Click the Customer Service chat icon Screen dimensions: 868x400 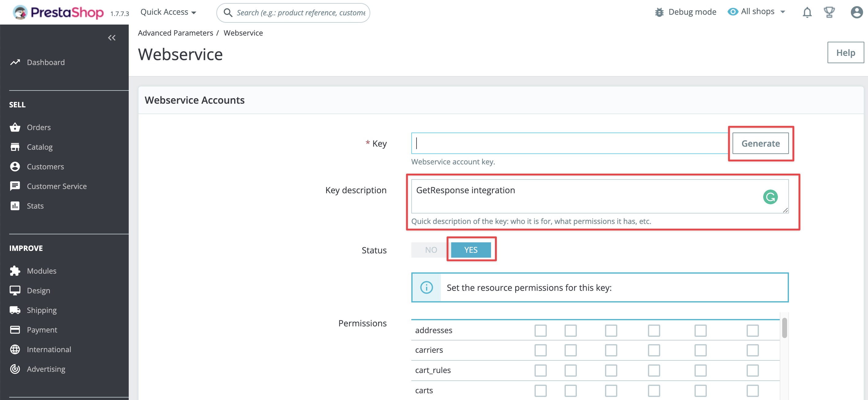(15, 186)
